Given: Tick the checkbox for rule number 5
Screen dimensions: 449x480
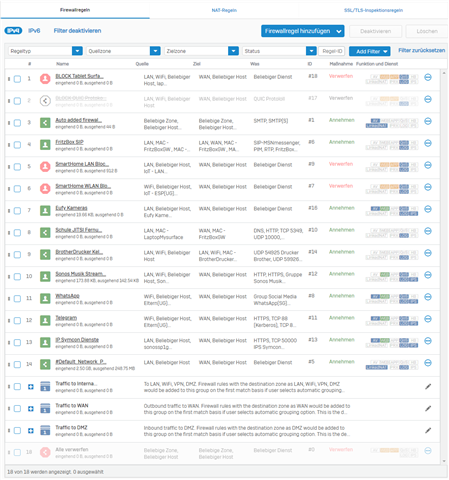Looking at the screenshot, I should [x=17, y=167].
